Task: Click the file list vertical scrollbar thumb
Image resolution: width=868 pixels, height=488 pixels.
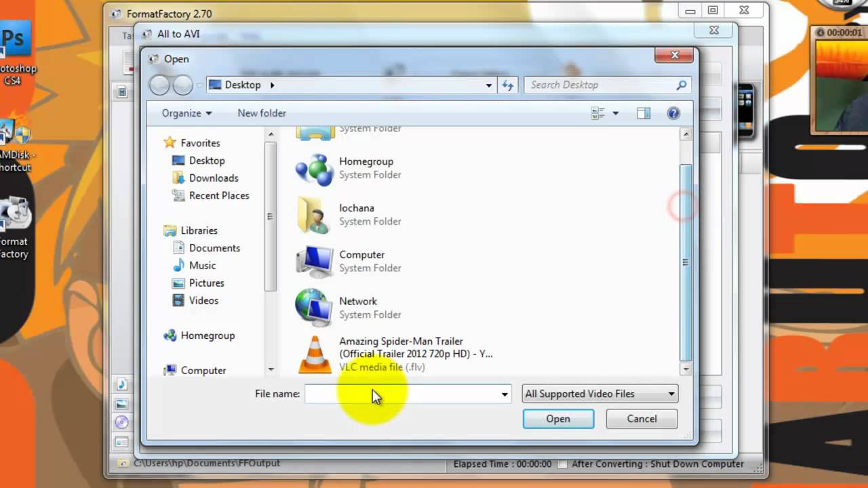Action: point(686,263)
